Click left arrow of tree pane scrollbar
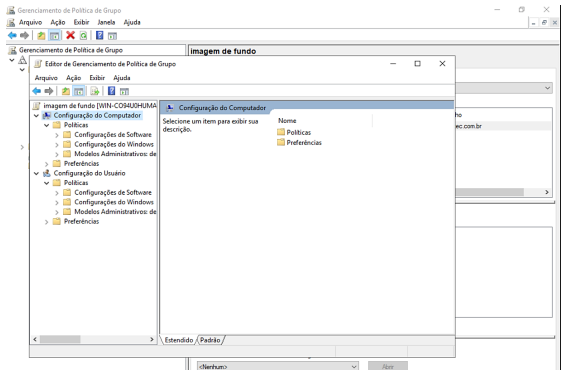 click(35, 339)
